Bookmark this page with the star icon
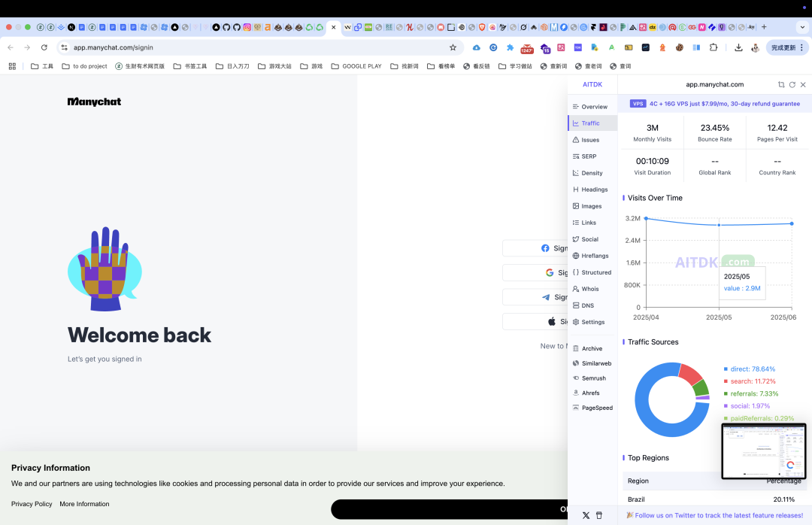This screenshot has height=525, width=812. point(453,47)
